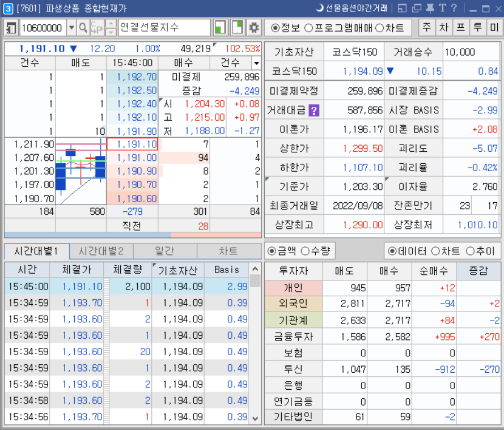Select the 15:45:00 trade row
Image resolution: width=504 pixels, height=430 pixels.
[x=126, y=287]
